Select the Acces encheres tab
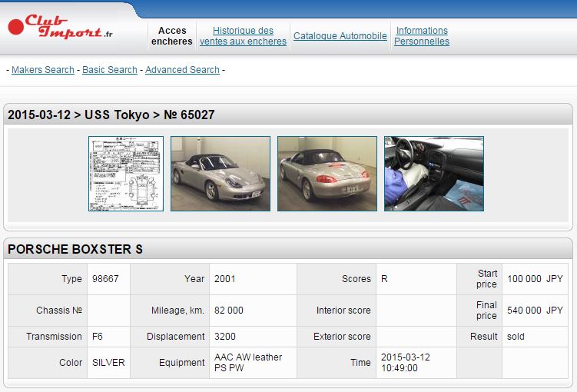The height and width of the screenshot is (392, 577). [x=172, y=36]
